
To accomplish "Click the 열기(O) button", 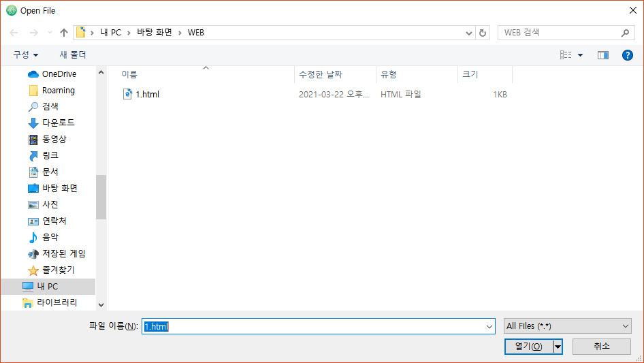I will click(x=528, y=347).
